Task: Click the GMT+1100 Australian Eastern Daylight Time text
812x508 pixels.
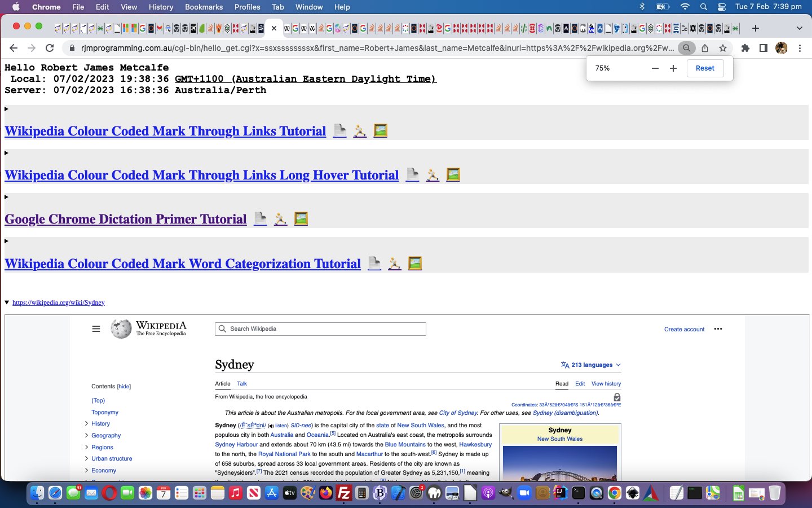Action: click(x=306, y=79)
